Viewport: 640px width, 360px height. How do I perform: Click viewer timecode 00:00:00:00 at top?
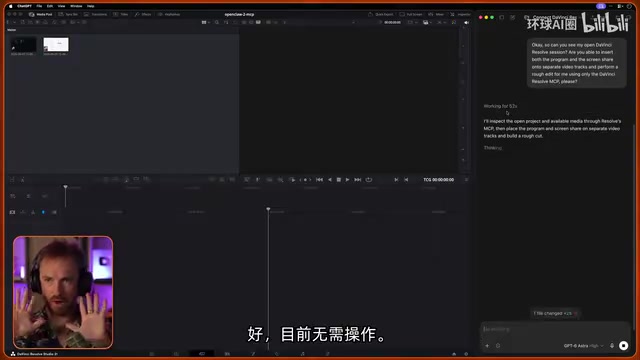pos(392,22)
